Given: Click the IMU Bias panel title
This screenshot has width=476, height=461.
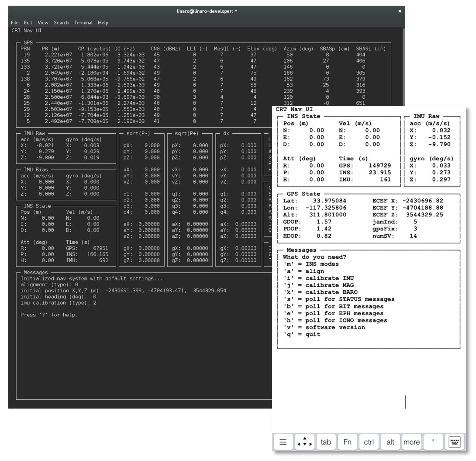Looking at the screenshot, I should click(35, 170).
